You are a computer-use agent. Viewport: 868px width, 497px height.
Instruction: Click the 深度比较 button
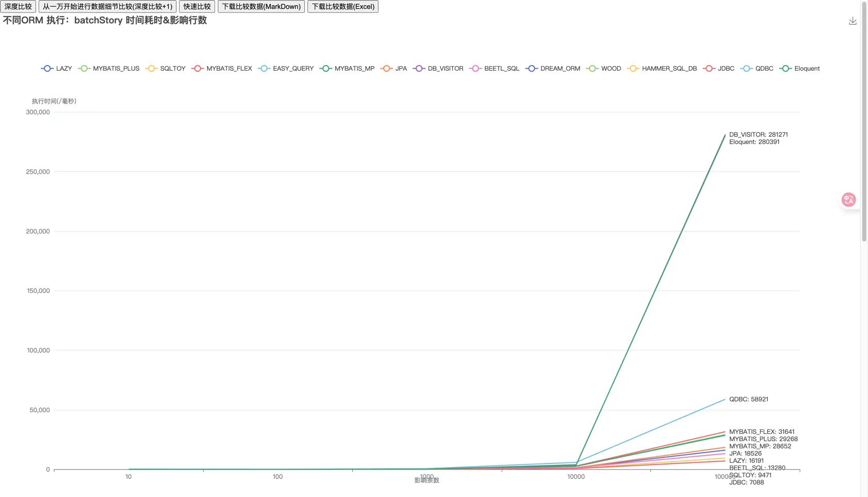pyautogui.click(x=18, y=7)
